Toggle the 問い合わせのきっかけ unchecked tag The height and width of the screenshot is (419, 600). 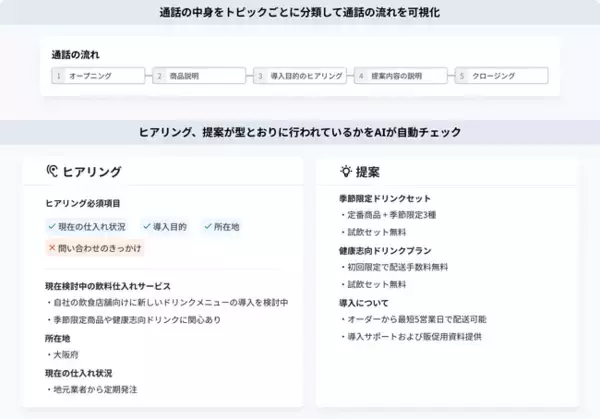[95, 247]
